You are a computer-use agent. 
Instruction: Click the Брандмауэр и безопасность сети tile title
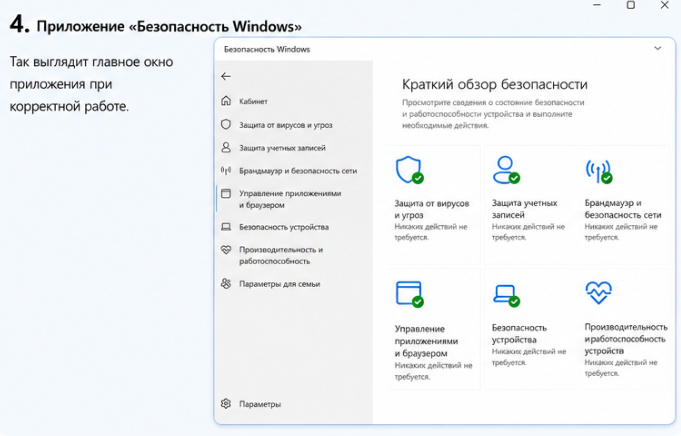[623, 209]
